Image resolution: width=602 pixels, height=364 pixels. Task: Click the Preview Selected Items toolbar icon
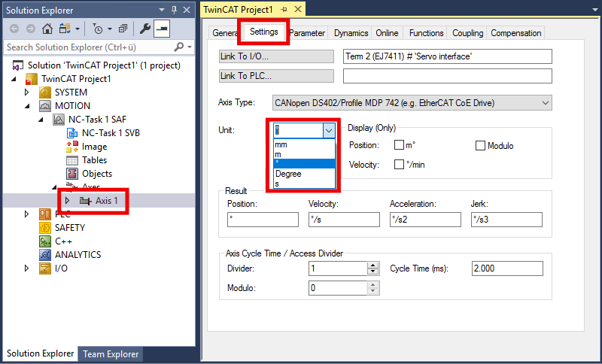[x=162, y=29]
